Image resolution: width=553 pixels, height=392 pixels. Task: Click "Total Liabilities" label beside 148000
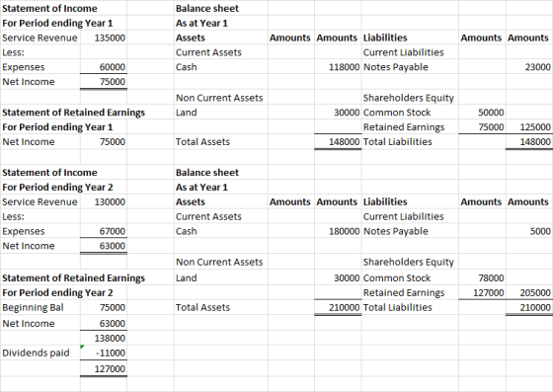[x=397, y=142]
